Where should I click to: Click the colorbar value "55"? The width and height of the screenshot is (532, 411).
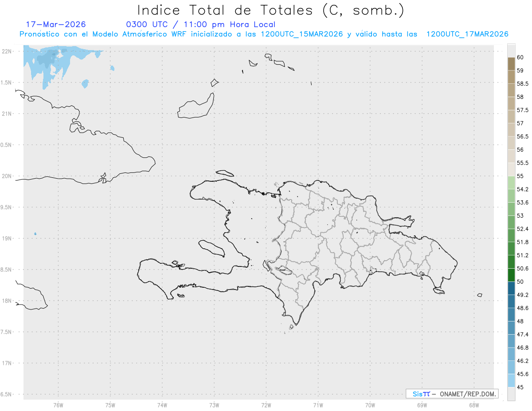point(520,176)
